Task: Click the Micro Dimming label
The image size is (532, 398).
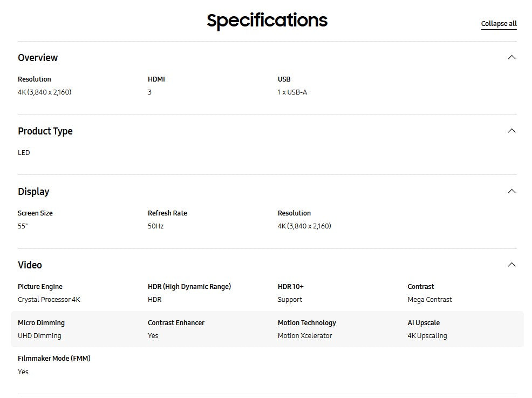Action: pyautogui.click(x=41, y=323)
